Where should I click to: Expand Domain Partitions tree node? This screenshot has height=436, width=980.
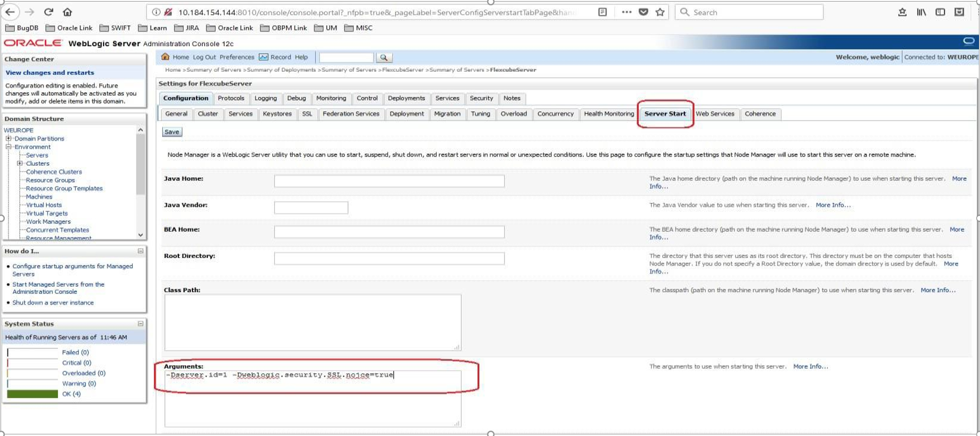8,139
